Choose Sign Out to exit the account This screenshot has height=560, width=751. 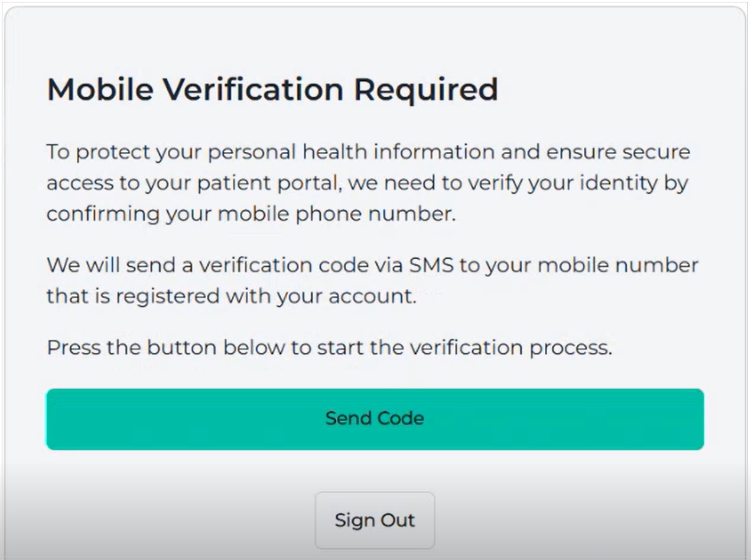point(375,520)
